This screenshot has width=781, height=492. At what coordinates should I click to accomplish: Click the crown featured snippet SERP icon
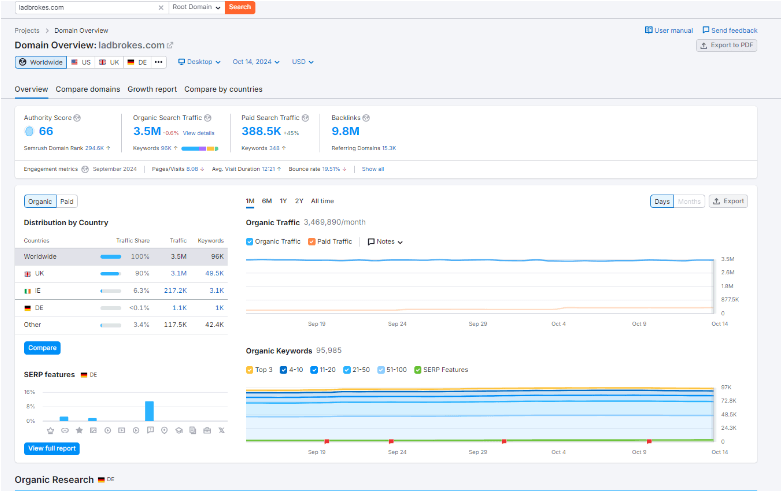(50, 431)
